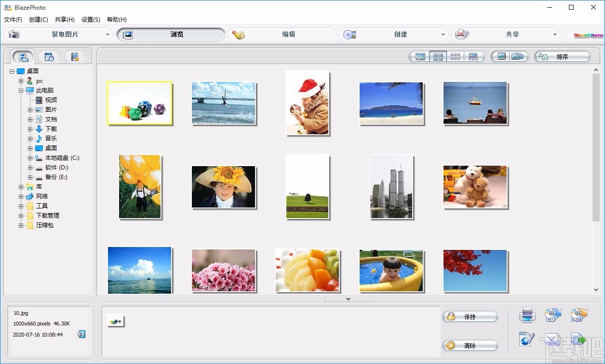Select the burn to DVD icon

point(578,315)
